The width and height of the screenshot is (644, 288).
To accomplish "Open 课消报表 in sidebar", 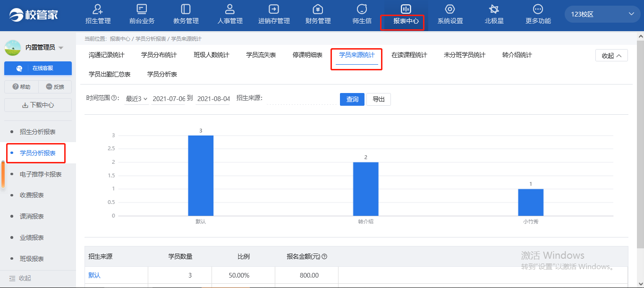I will tap(38, 216).
